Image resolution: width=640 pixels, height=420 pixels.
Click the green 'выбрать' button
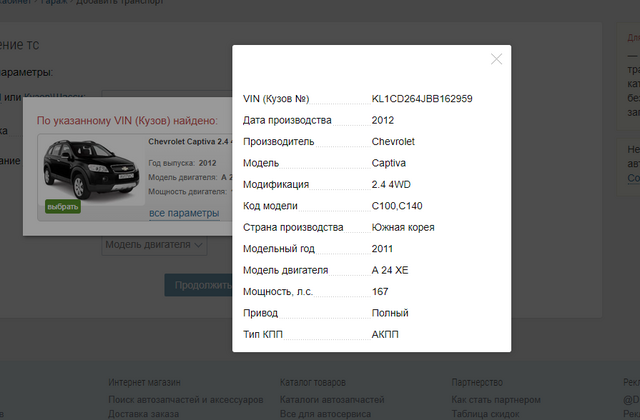(63, 207)
